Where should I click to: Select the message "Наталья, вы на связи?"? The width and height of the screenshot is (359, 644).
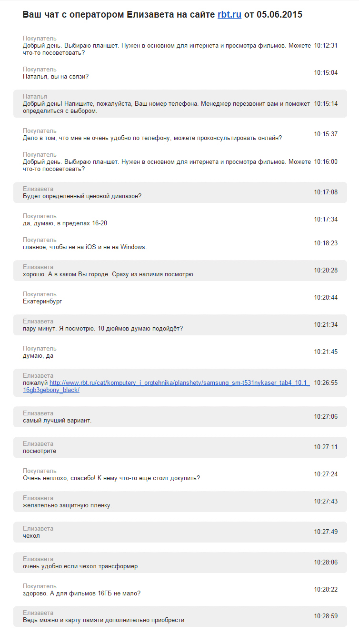pyautogui.click(x=180, y=73)
